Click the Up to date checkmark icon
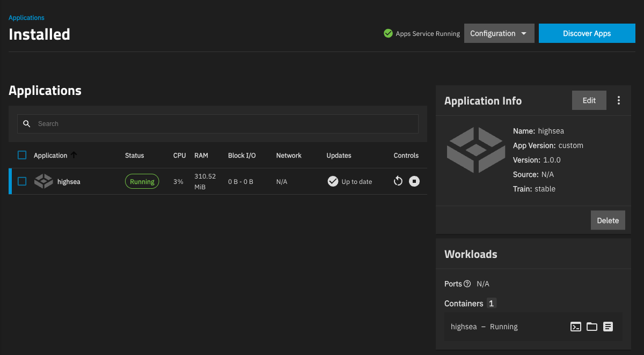This screenshot has width=644, height=355. click(333, 181)
